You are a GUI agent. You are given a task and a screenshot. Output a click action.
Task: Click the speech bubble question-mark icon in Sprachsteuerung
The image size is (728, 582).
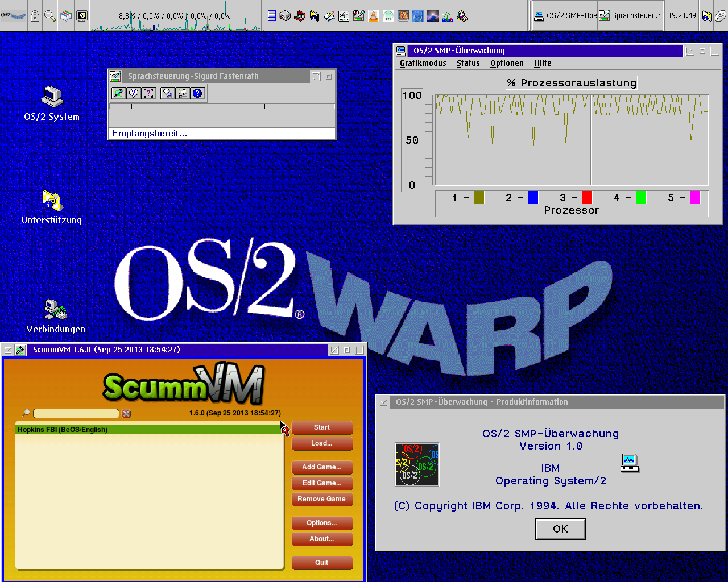[134, 93]
